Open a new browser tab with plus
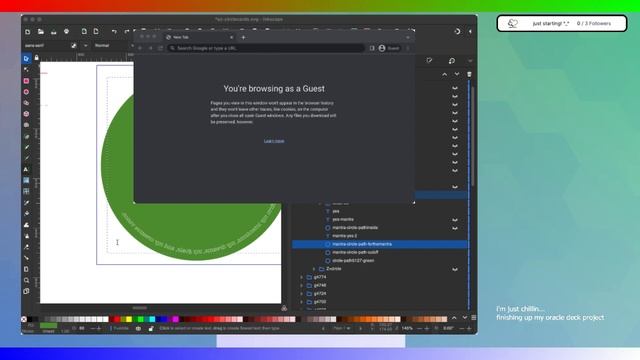The image size is (640, 360). [243, 37]
